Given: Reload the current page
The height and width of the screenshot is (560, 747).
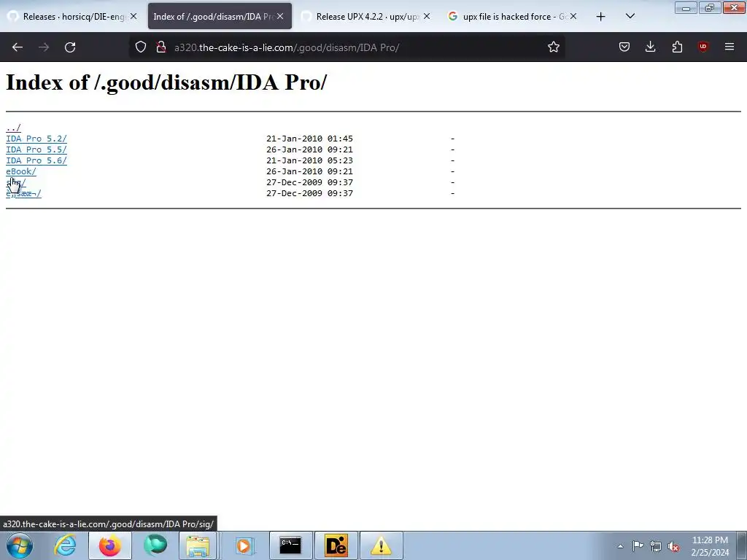Looking at the screenshot, I should click(x=70, y=47).
